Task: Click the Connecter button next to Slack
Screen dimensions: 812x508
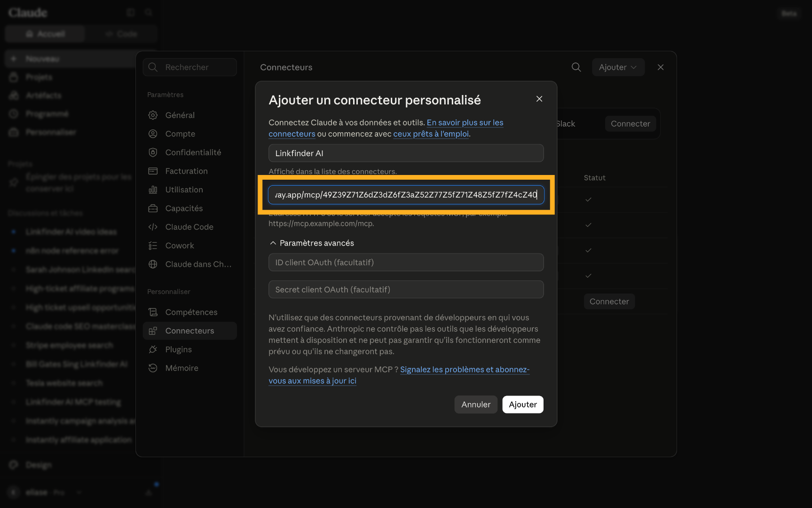Action: [x=630, y=124]
